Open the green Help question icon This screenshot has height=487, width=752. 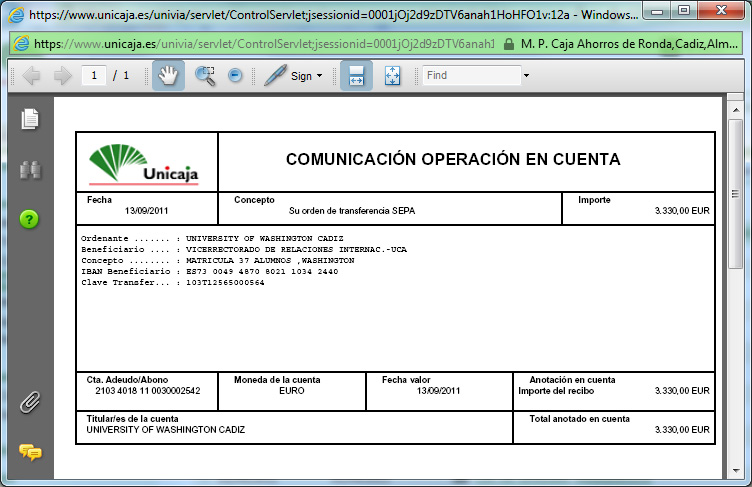click(x=29, y=219)
